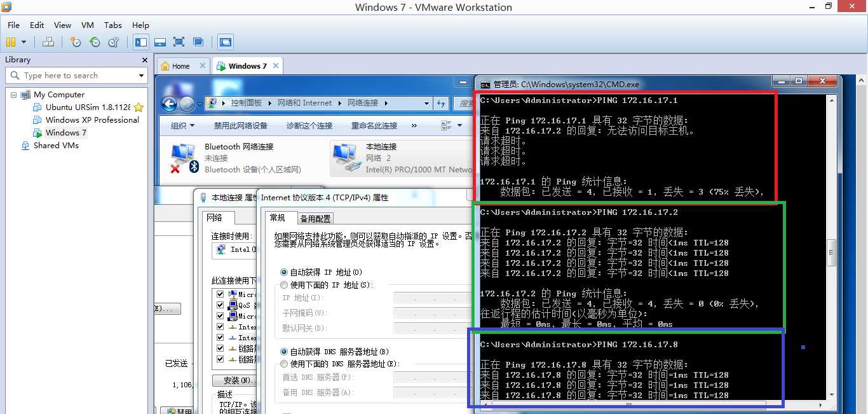The height and width of the screenshot is (414, 868).
Task: Select the Bluetooth 网络连接 adapter
Action: pyautogui.click(x=235, y=158)
